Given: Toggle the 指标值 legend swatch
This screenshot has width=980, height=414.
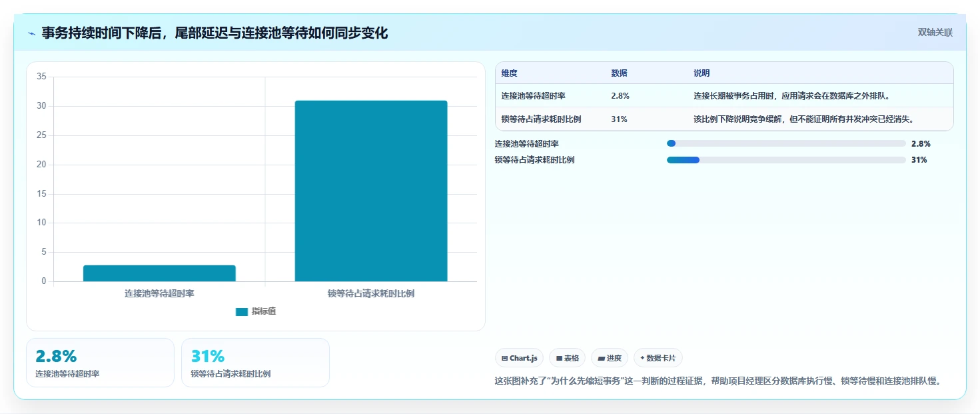Looking at the screenshot, I should 242,311.
